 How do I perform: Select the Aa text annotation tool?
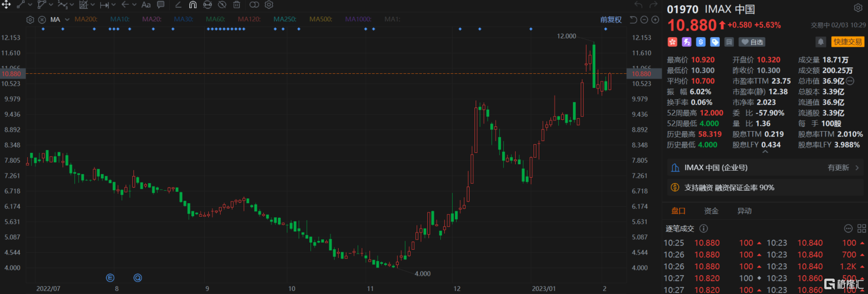(146, 5)
